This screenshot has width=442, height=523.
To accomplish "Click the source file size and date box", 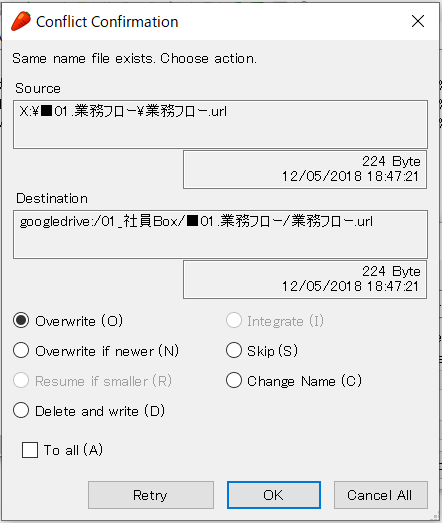I will (305, 169).
